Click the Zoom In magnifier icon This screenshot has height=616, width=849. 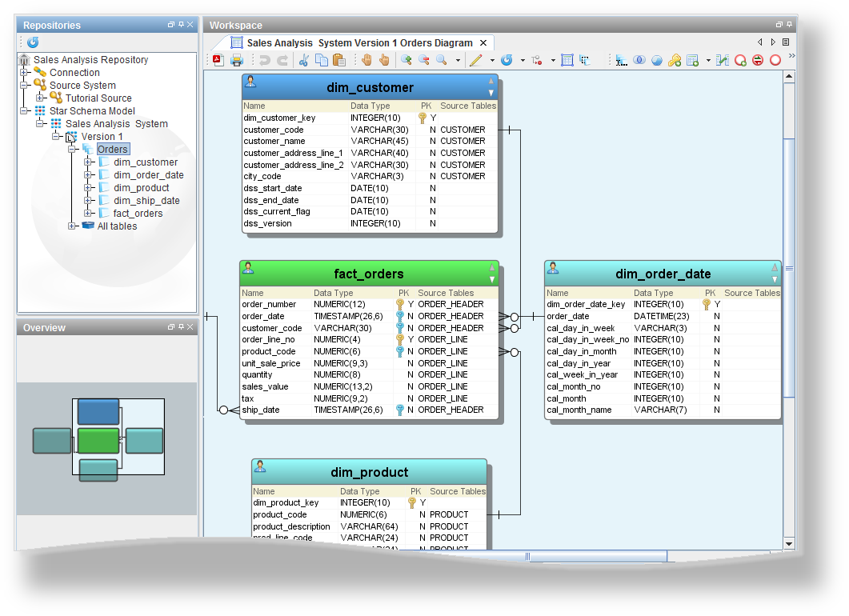(x=406, y=60)
